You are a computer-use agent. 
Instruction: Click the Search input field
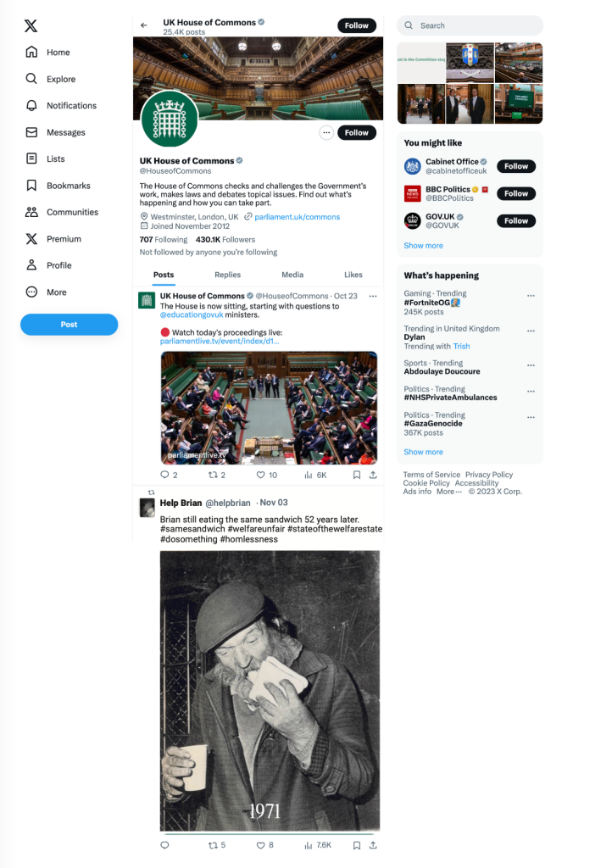click(470, 25)
